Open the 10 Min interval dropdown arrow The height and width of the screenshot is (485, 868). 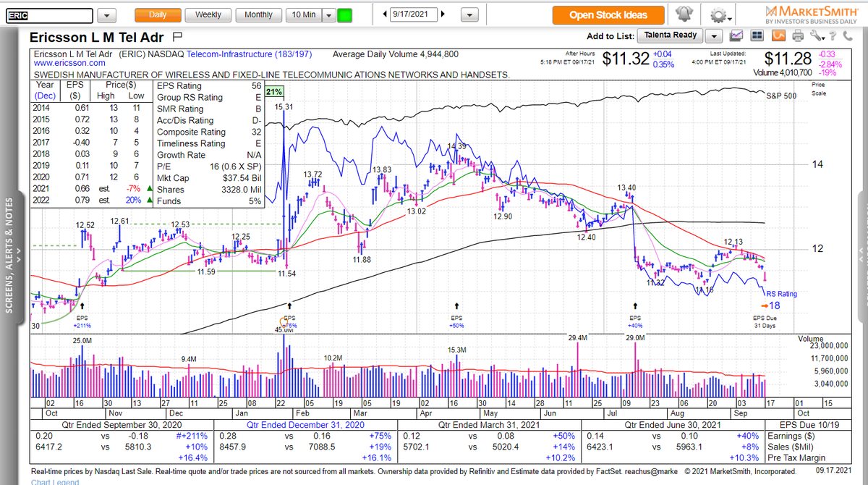point(328,14)
